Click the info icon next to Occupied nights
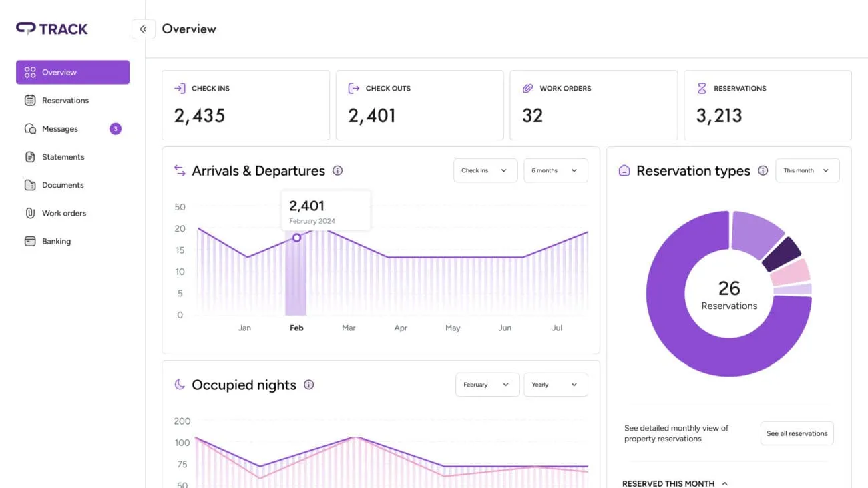 [x=308, y=385]
